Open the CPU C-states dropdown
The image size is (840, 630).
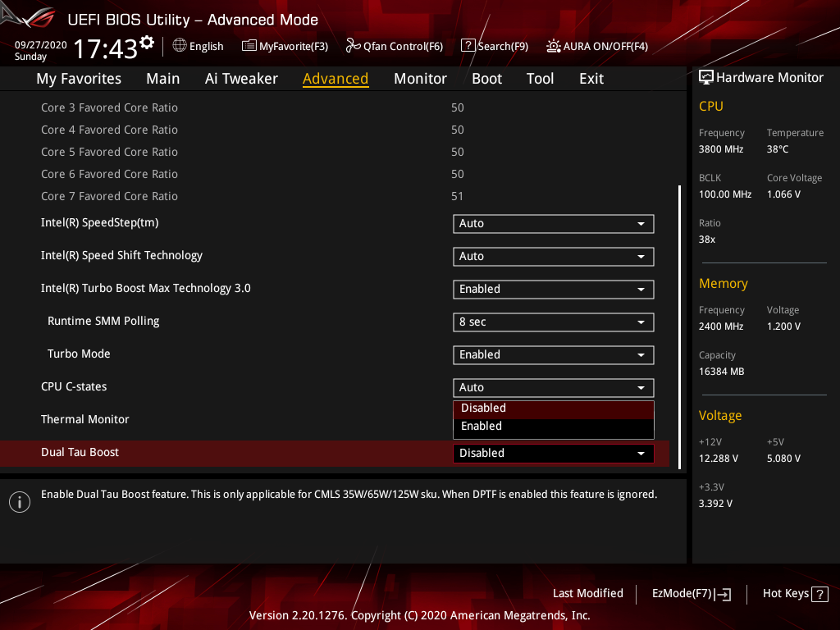tap(554, 387)
